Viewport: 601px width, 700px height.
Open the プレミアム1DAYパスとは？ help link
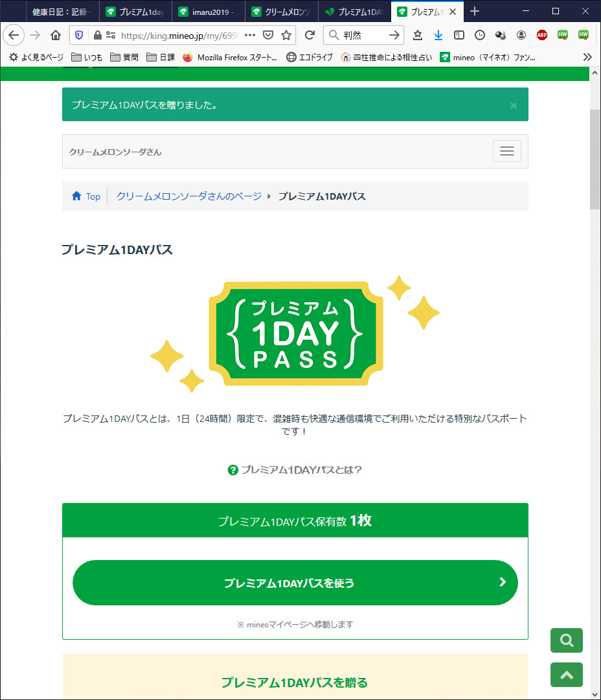click(295, 470)
